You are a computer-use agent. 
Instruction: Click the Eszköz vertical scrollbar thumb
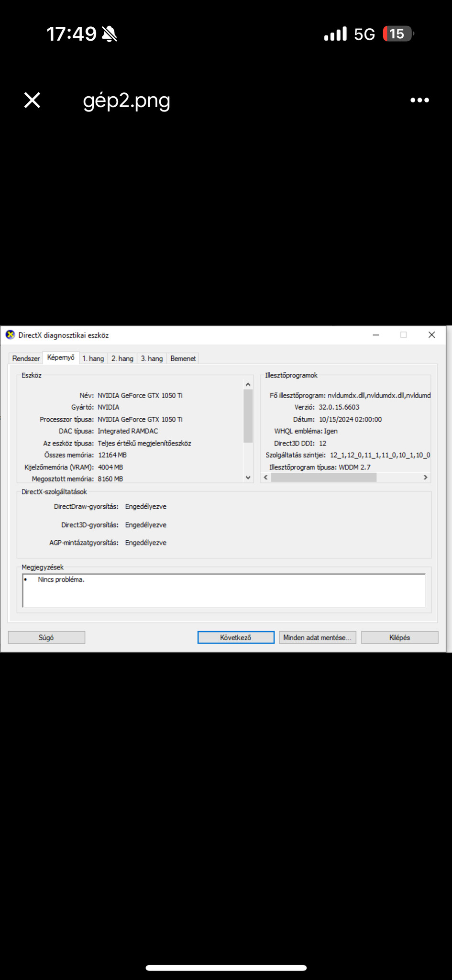click(x=248, y=416)
